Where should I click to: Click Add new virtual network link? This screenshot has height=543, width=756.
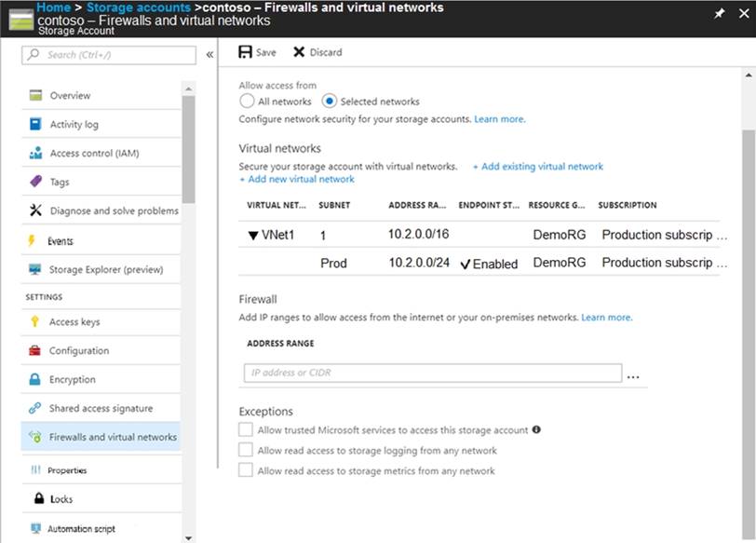click(297, 179)
